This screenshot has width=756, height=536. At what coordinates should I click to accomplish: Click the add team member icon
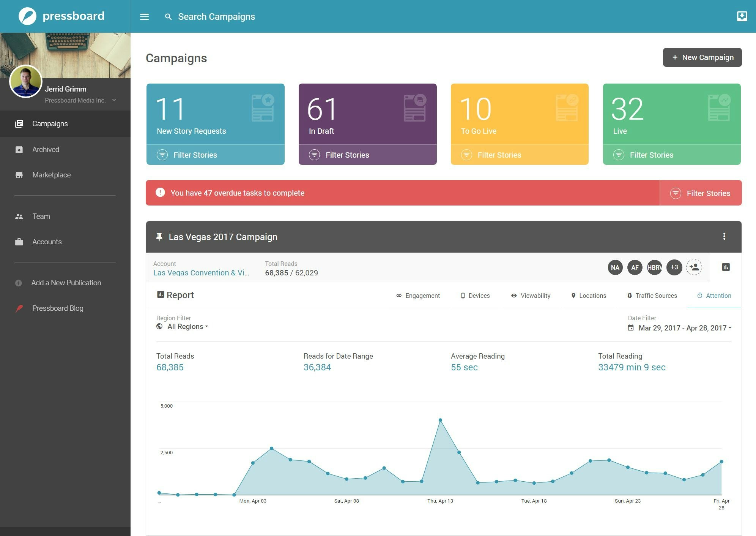click(694, 267)
